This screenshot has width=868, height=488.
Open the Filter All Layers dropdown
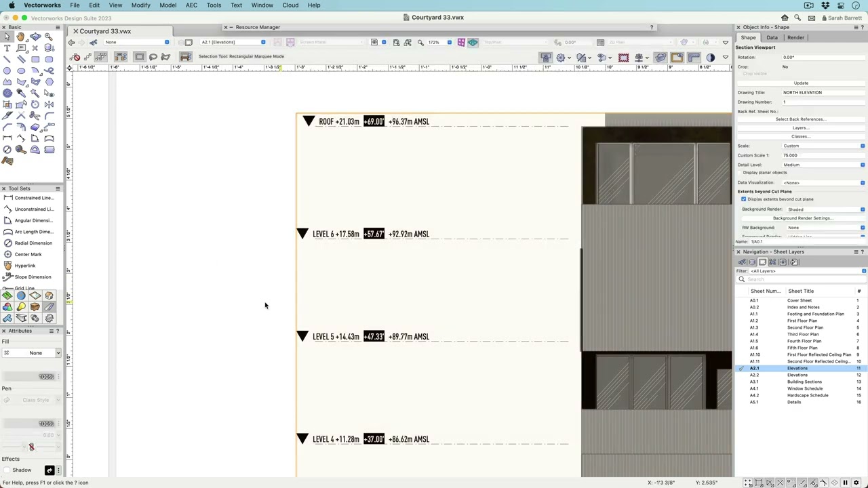pos(807,271)
